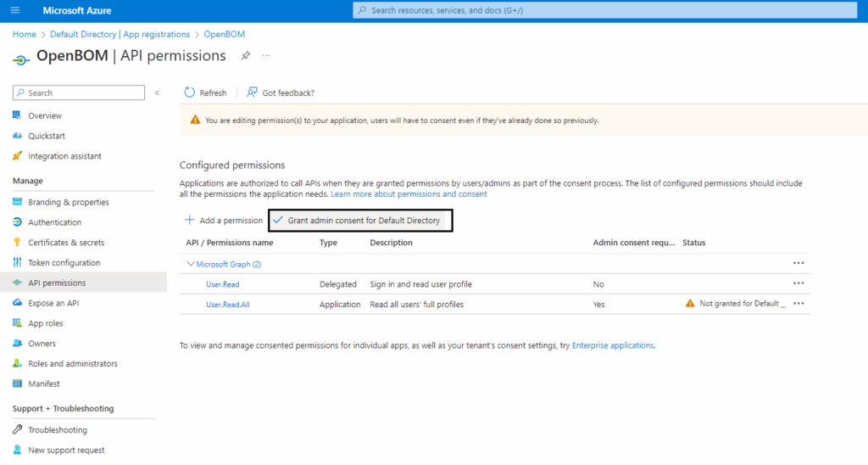The height and width of the screenshot is (465, 868).
Task: Click the warning icon in Status column
Action: tap(690, 303)
